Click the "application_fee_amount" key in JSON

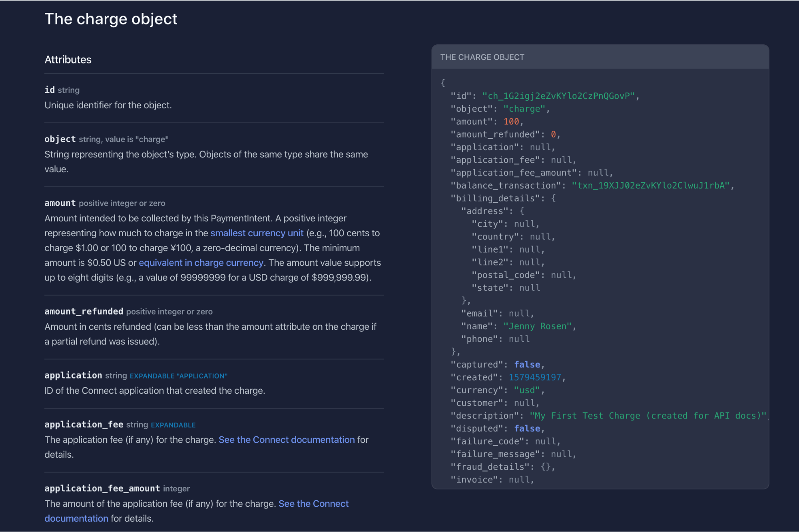[514, 173]
